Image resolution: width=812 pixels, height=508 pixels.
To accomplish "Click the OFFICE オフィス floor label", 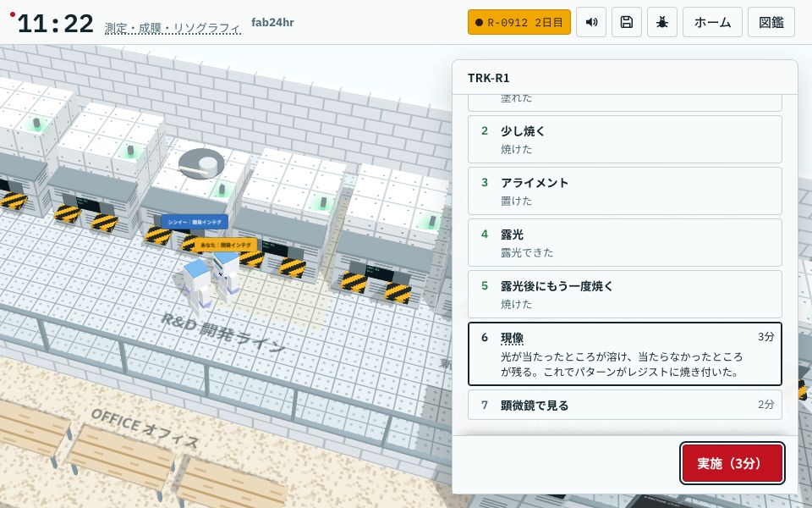I will (145, 428).
